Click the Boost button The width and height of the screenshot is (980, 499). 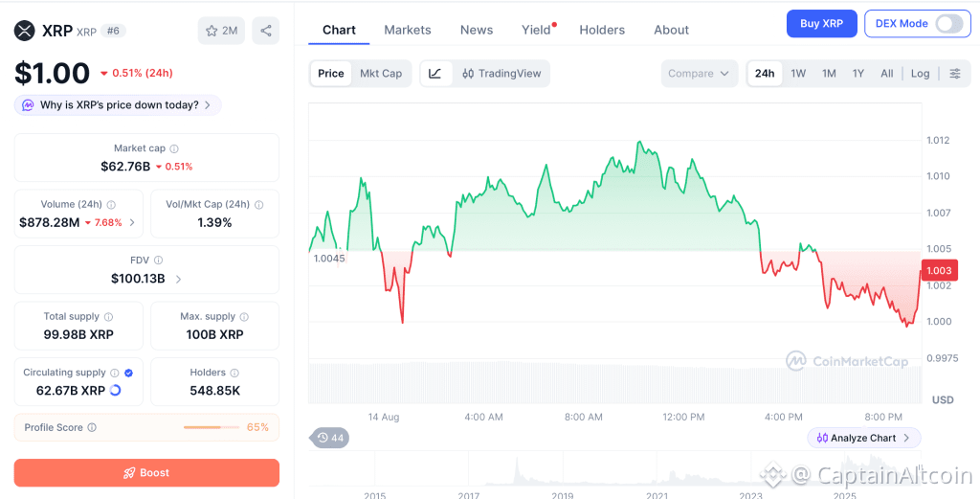pos(146,473)
